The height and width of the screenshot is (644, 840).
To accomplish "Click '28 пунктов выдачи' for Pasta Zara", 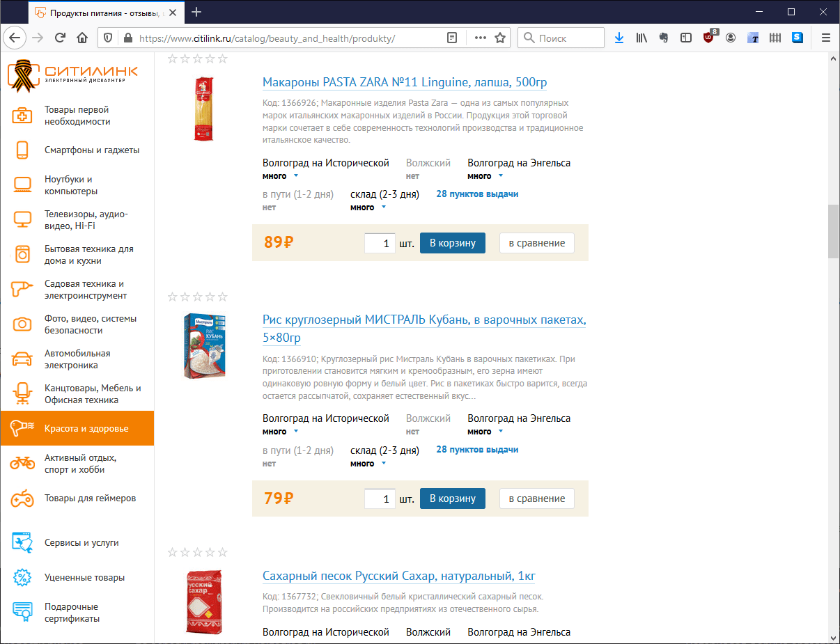I will [x=477, y=194].
